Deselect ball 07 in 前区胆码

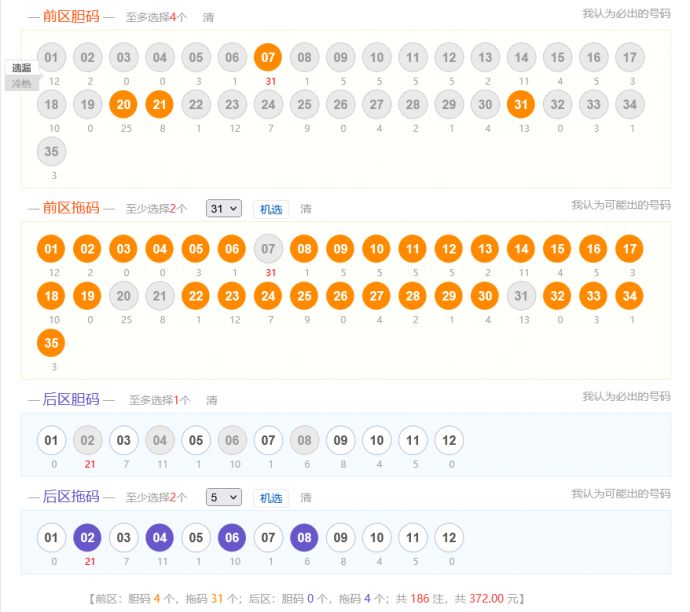268,57
